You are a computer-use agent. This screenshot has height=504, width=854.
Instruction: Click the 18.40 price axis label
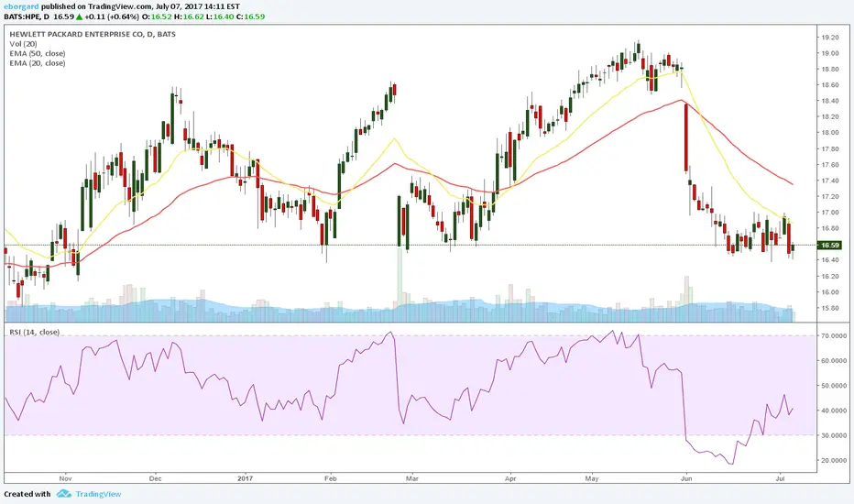[830, 101]
